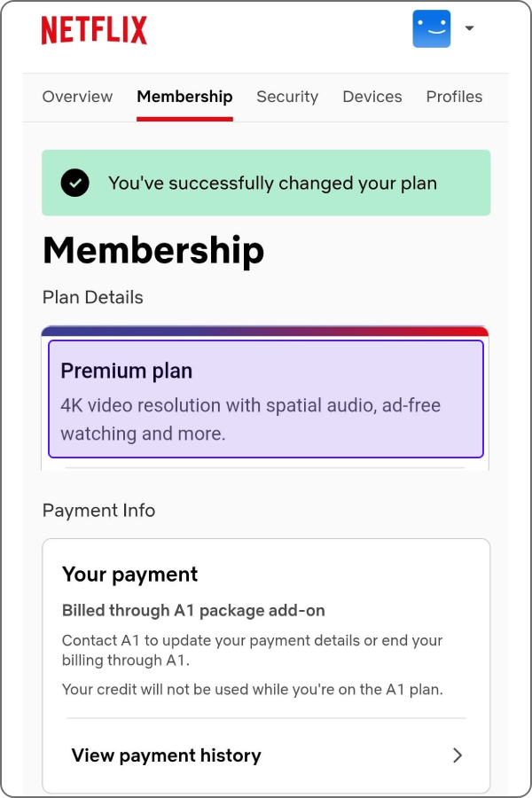Click the Netflix logo

[94, 30]
